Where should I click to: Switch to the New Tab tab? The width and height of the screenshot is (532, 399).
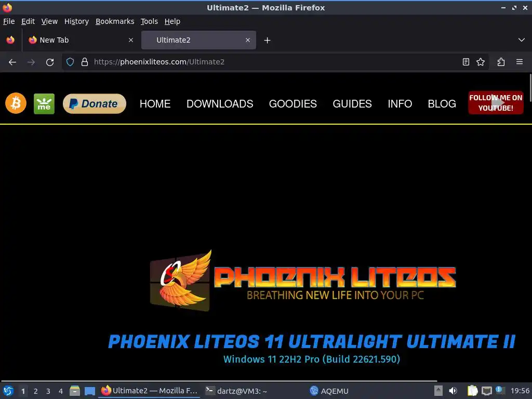click(80, 40)
